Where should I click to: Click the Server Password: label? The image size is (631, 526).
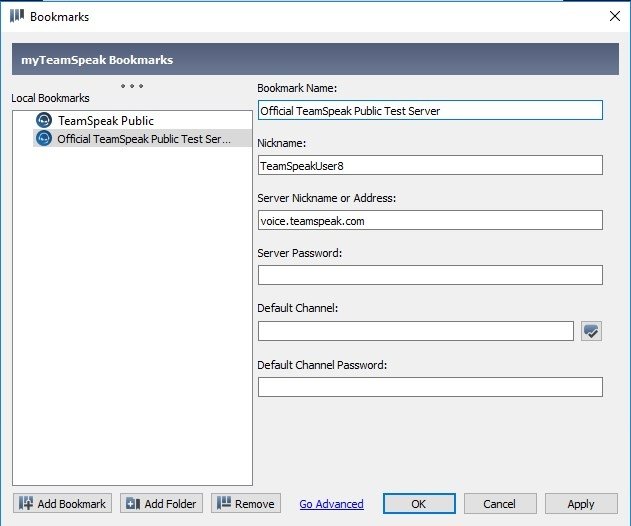click(300, 253)
